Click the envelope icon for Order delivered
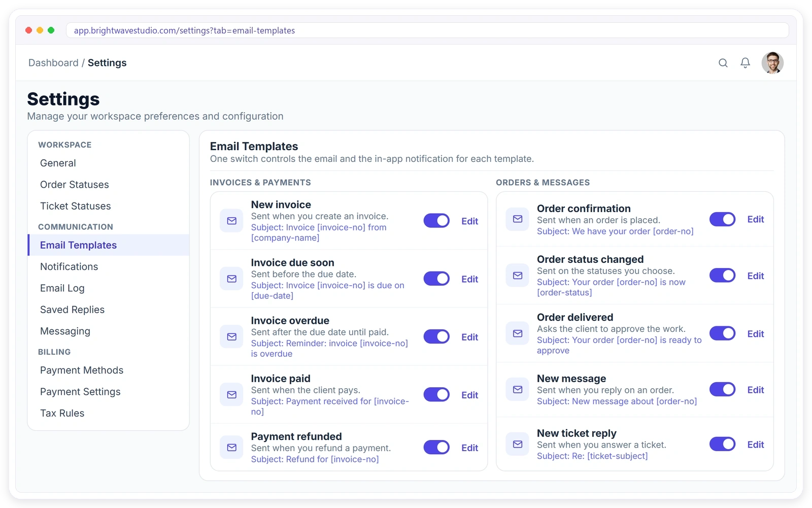812x508 pixels. [x=518, y=333]
